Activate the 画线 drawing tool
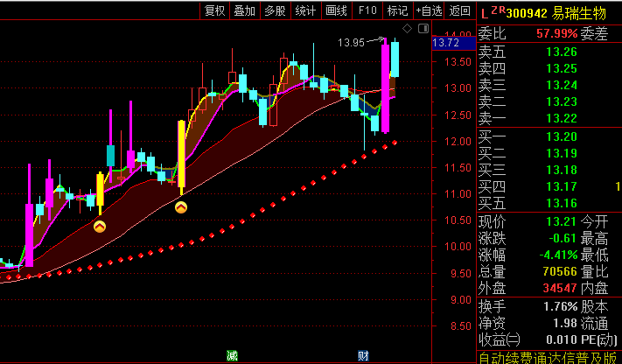Screen dimensions: 622x364 coord(337,10)
